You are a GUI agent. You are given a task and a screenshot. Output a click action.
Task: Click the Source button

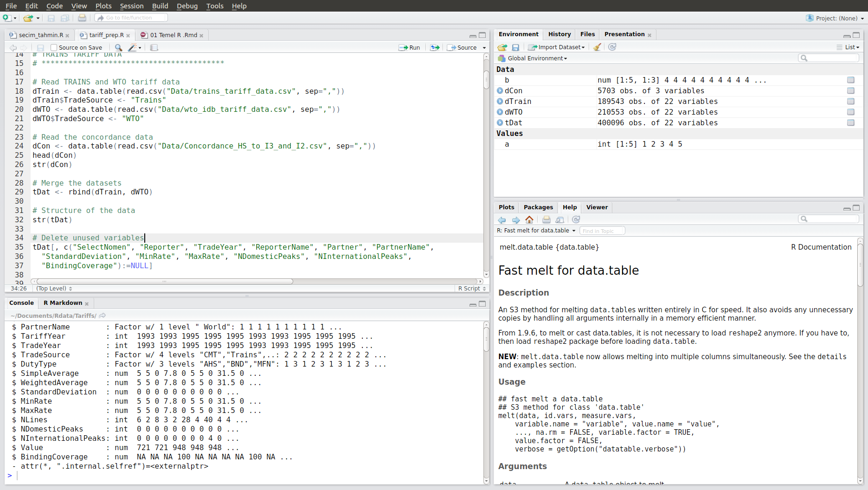462,47
